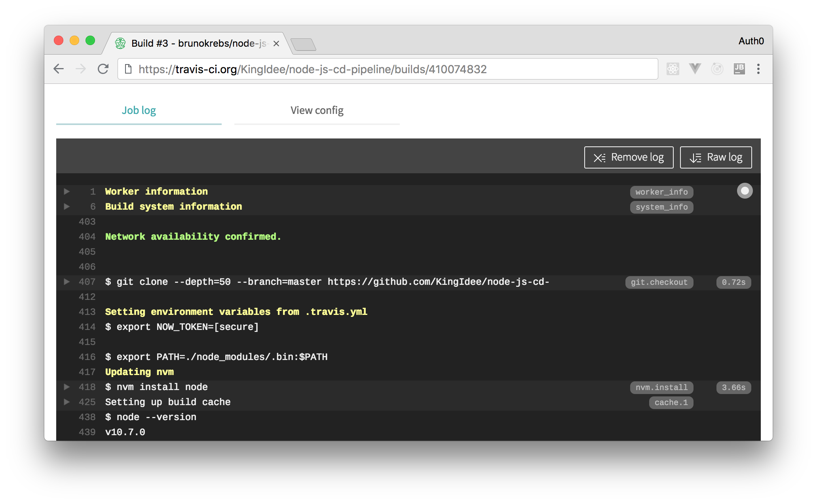
Task: Click the browser back arrow
Action: (59, 69)
